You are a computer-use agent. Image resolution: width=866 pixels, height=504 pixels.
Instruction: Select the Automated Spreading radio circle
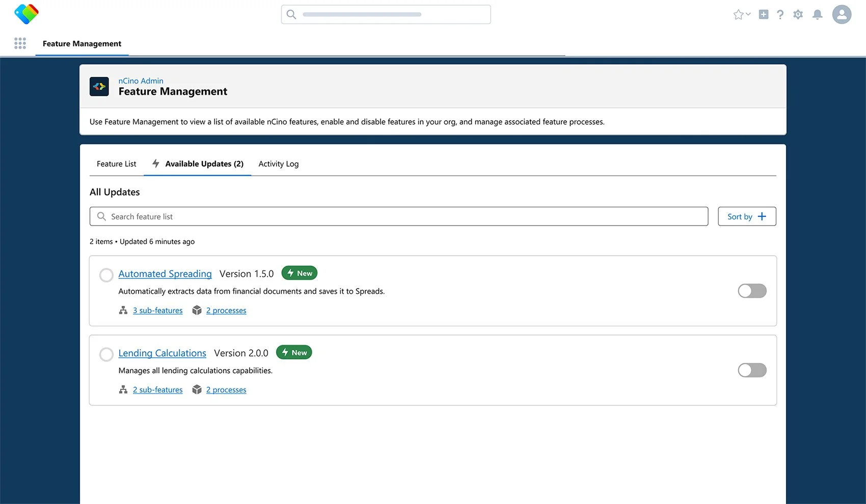[106, 275]
